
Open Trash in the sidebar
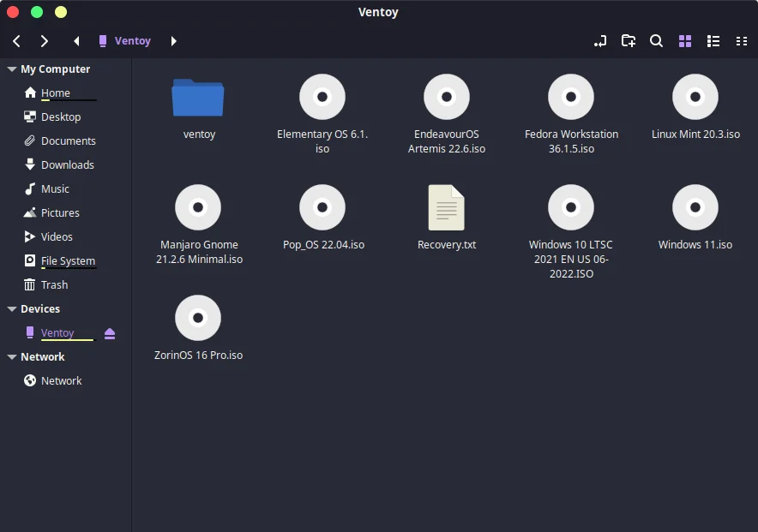54,284
